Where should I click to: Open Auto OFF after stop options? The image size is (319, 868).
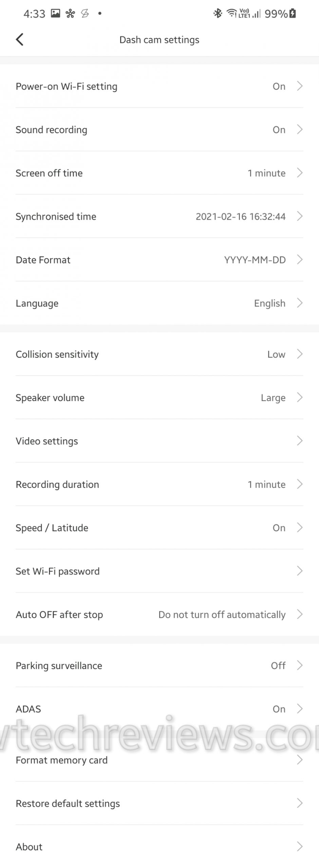point(222,615)
